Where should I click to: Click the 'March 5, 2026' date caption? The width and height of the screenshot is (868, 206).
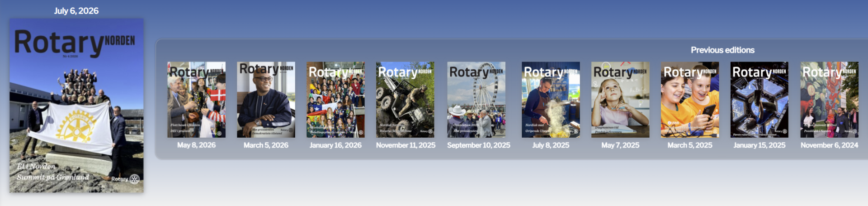[266, 145]
